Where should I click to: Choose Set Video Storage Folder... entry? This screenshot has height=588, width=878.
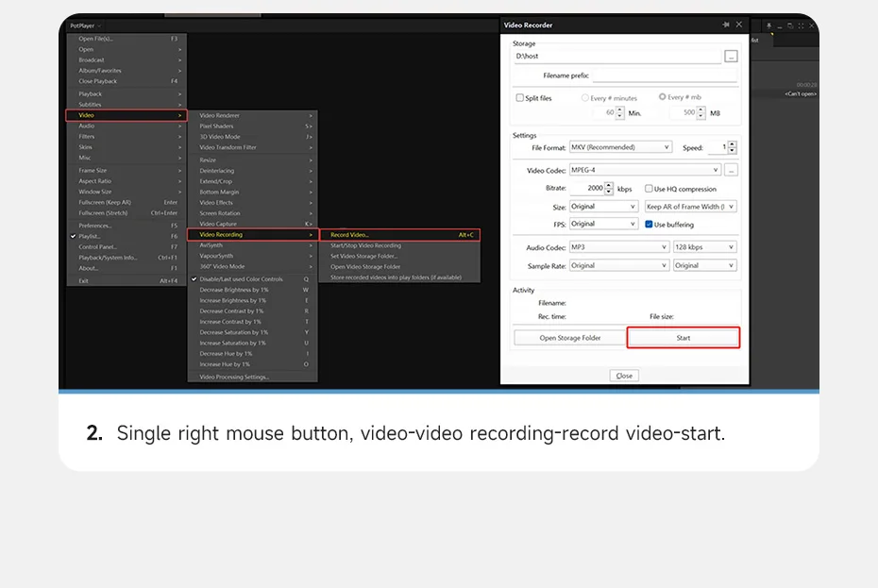coord(399,256)
